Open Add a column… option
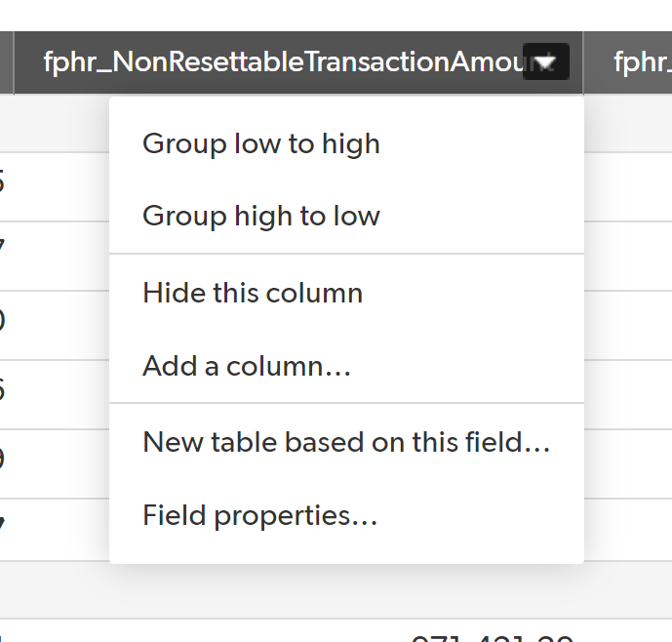Image resolution: width=672 pixels, height=642 pixels. coord(247,366)
